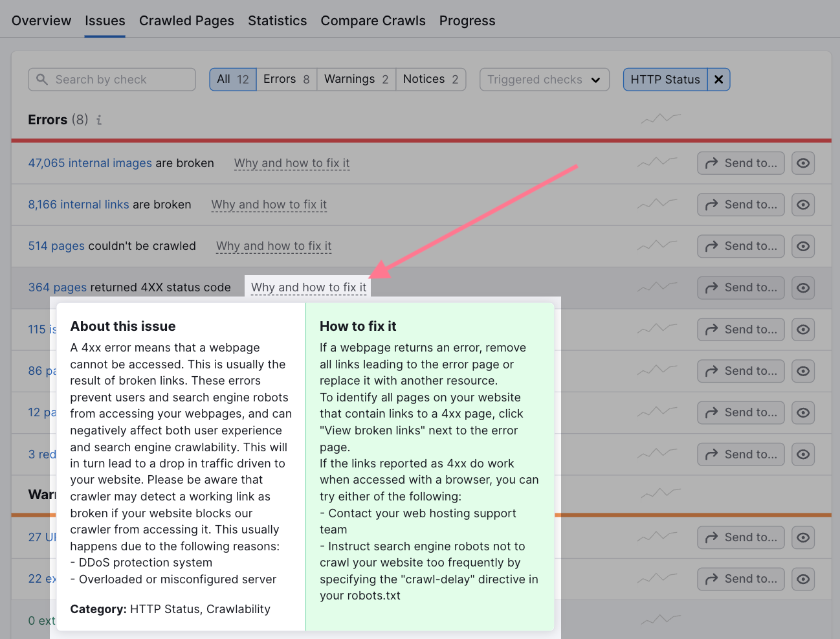
Task: Open the 8,166 internal links link
Action: pyautogui.click(x=78, y=205)
